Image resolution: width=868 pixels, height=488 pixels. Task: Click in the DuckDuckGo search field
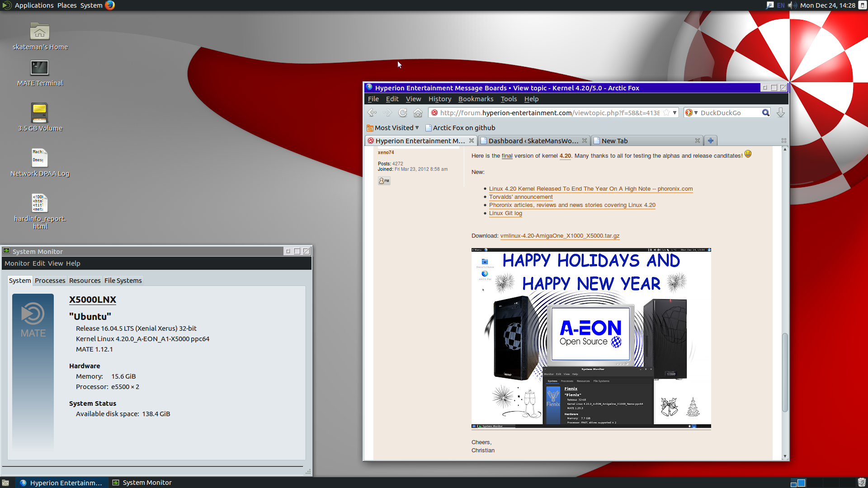click(730, 113)
